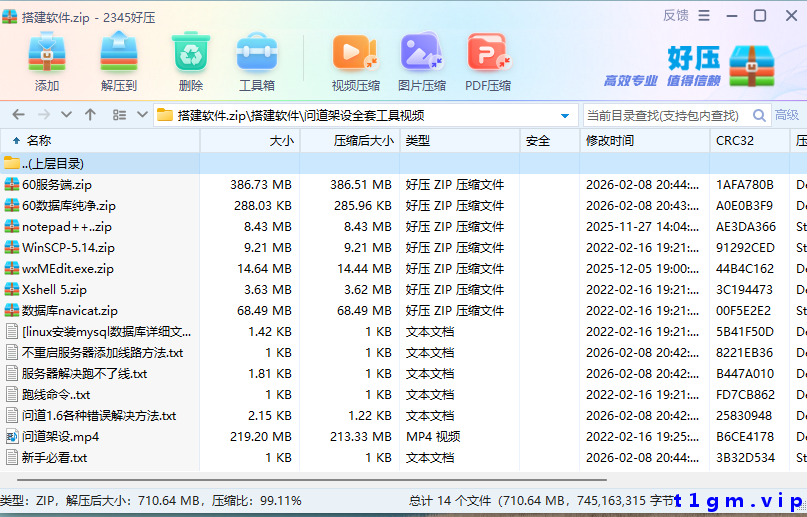Click the horizontal scrollbar of file list
The height and width of the screenshot is (517, 807).
(311, 479)
